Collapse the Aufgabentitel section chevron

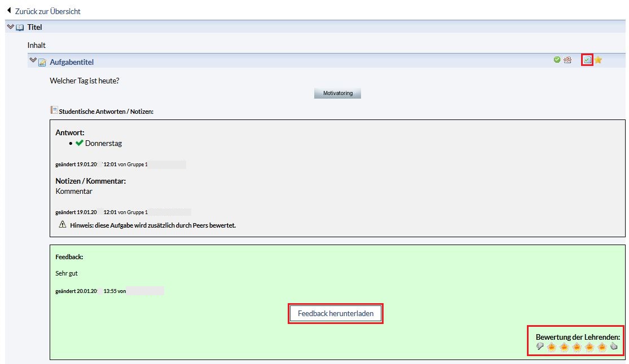pos(33,61)
